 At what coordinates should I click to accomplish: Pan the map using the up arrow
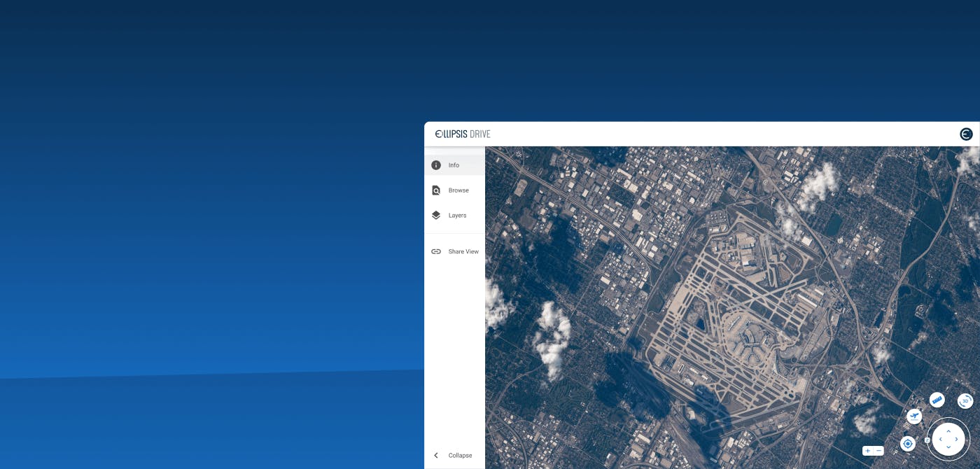coord(948,430)
